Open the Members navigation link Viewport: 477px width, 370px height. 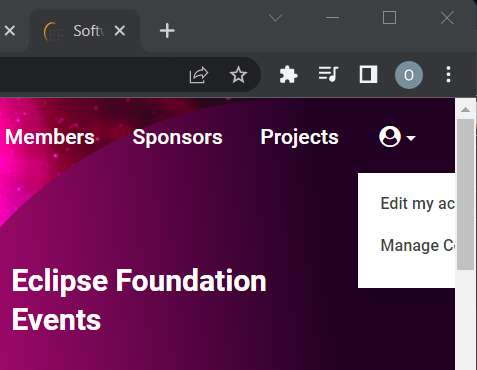[50, 137]
